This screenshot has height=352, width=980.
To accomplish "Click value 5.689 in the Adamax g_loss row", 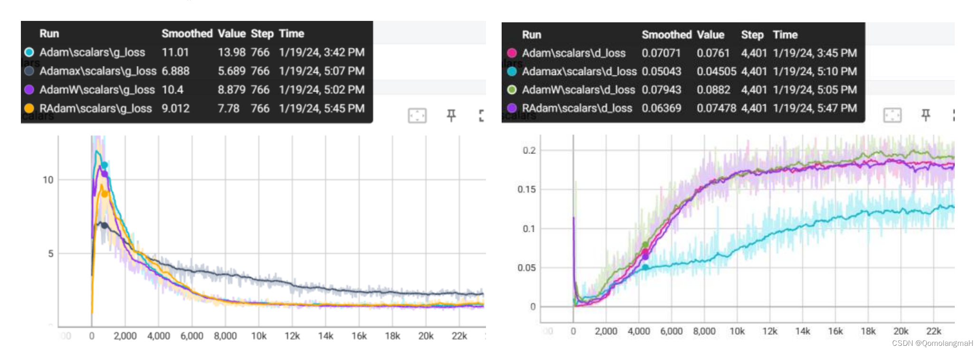I will [x=232, y=71].
